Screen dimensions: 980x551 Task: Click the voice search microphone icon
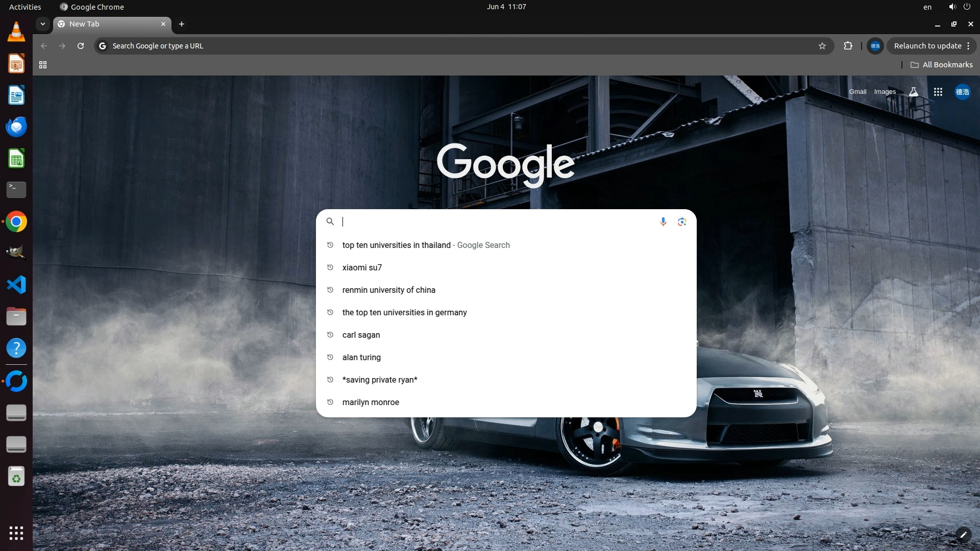click(663, 221)
